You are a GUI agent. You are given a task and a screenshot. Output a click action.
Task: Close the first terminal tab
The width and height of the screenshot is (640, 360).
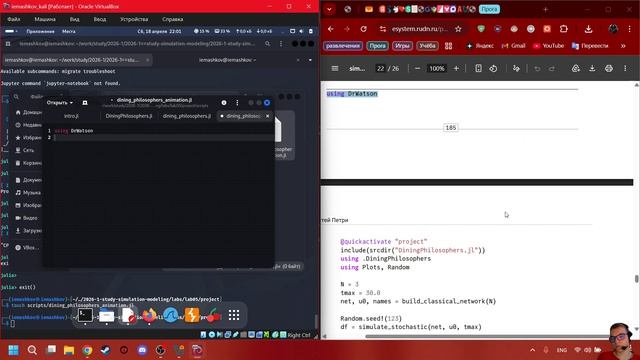(x=147, y=60)
